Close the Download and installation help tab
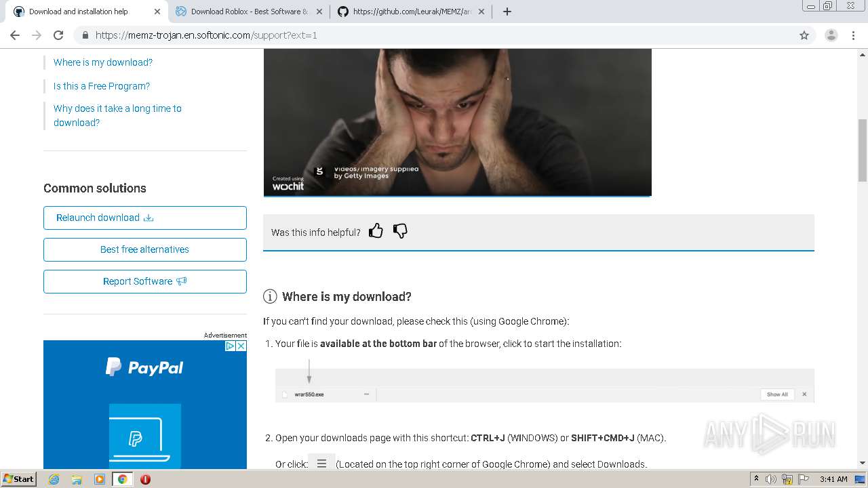This screenshot has width=868, height=488. 157,12
